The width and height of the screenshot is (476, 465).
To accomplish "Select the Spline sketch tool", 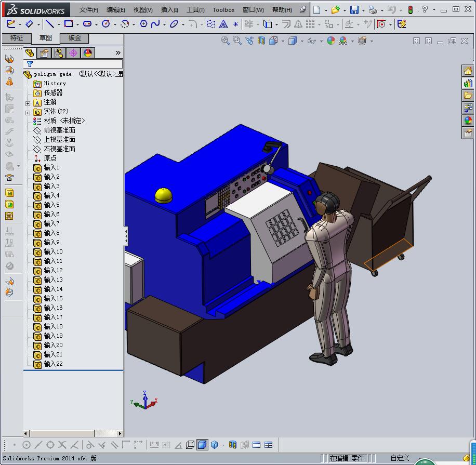I will click(x=156, y=24).
